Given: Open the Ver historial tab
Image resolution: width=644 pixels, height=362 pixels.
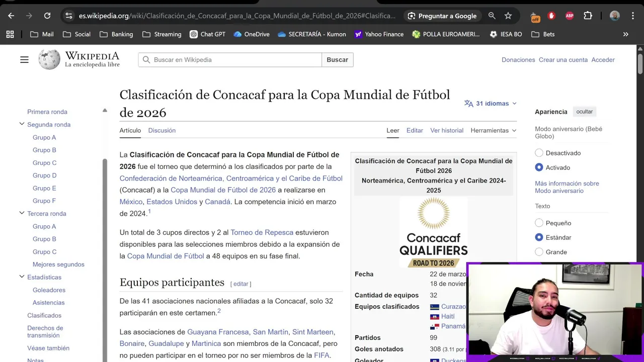Looking at the screenshot, I should pos(447,130).
